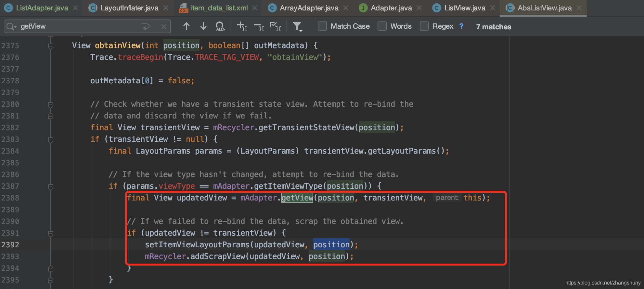The width and height of the screenshot is (644, 289).
Task: Close the AbsListView.java tab
Action: point(579,8)
